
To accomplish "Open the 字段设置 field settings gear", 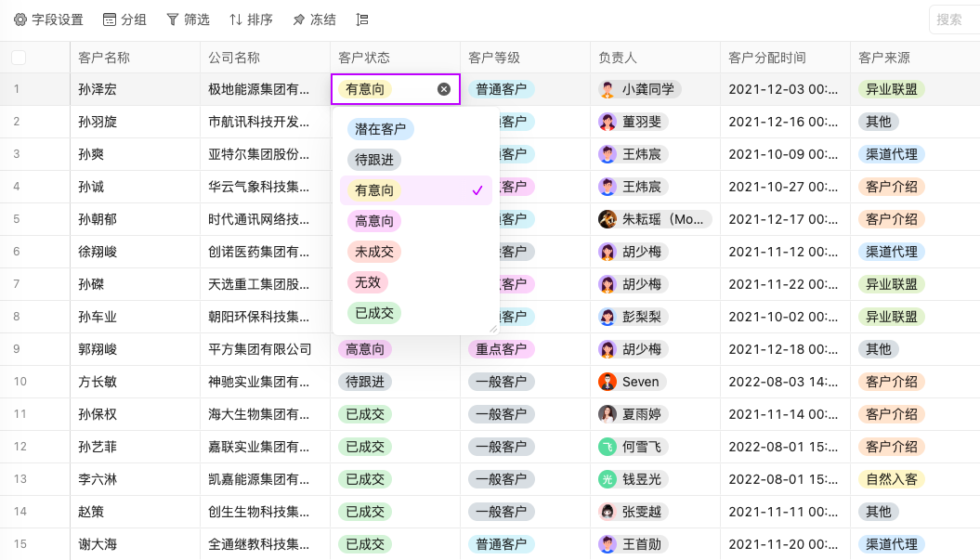I will [x=20, y=20].
